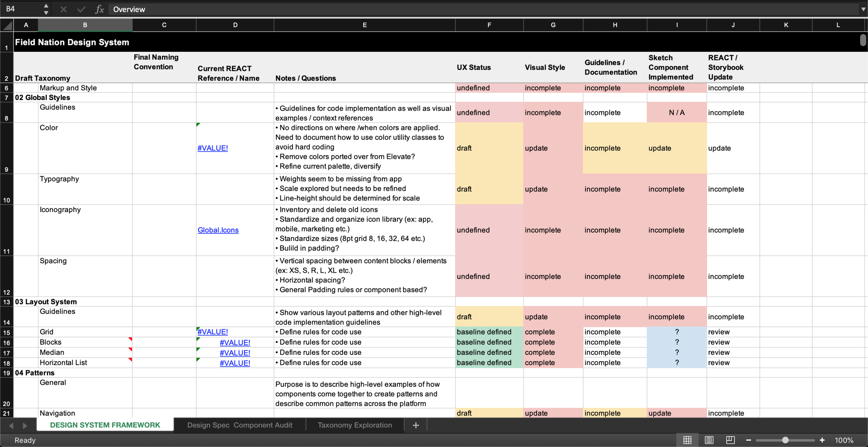Select the 'Markup and Style' cell

tap(85, 88)
